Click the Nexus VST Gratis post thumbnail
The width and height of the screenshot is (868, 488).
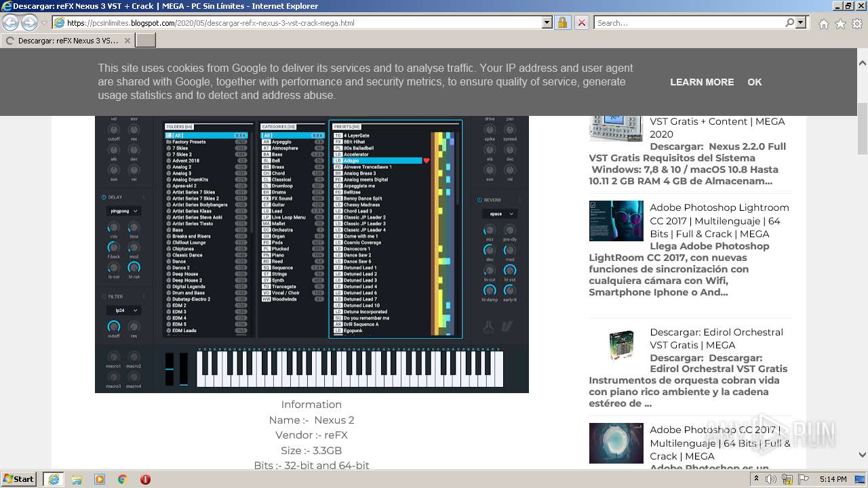point(616,128)
